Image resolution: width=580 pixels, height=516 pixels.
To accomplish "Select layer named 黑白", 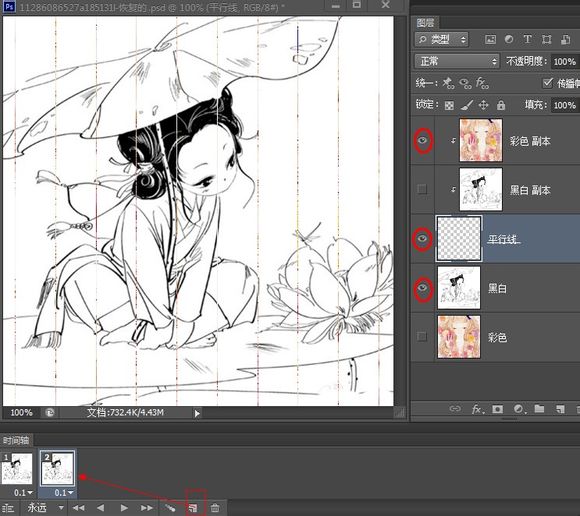I will [x=497, y=288].
